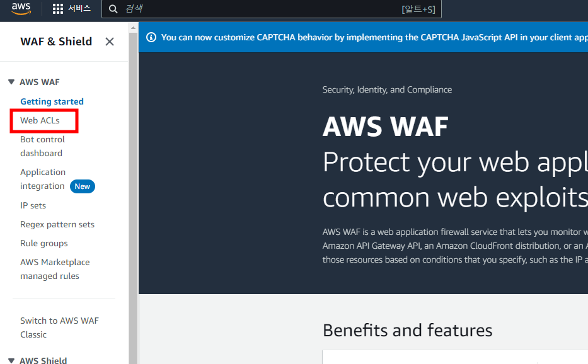Focus the top search input field
This screenshot has height=364, width=588.
[x=272, y=9]
